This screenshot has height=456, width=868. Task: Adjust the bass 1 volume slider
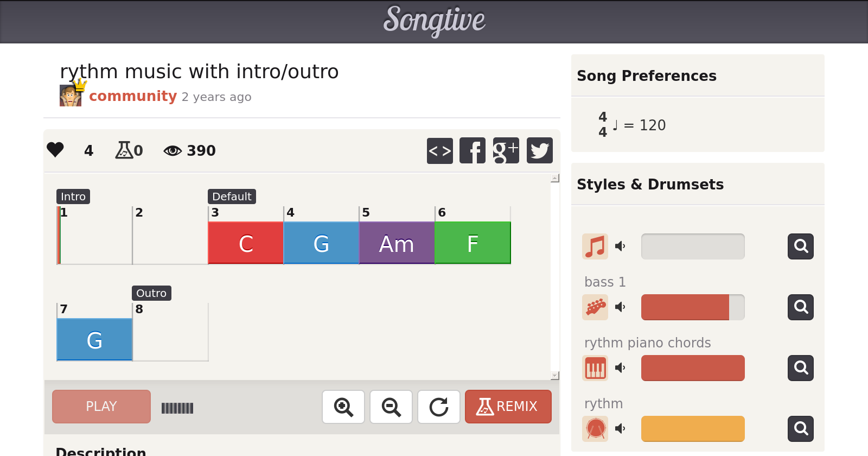(692, 307)
